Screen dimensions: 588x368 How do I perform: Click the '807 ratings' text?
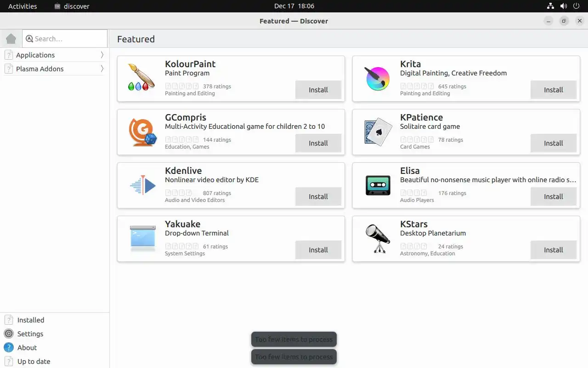tap(217, 193)
